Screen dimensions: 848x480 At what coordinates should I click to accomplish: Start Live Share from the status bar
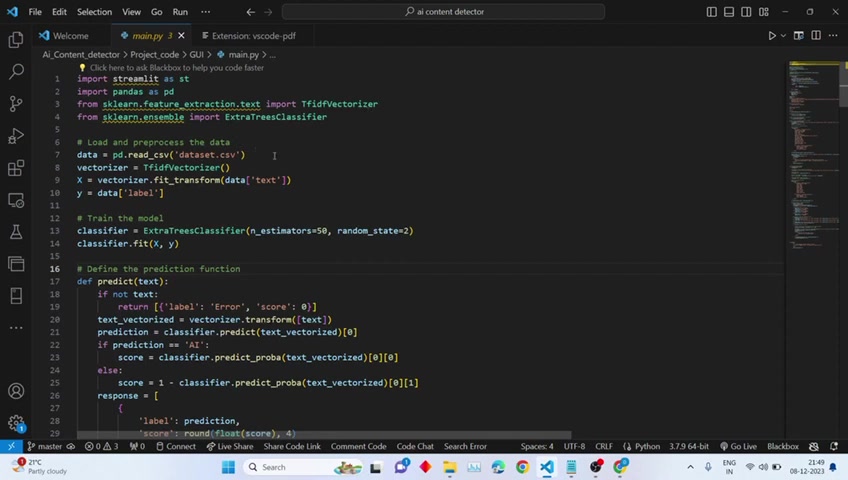[230, 446]
